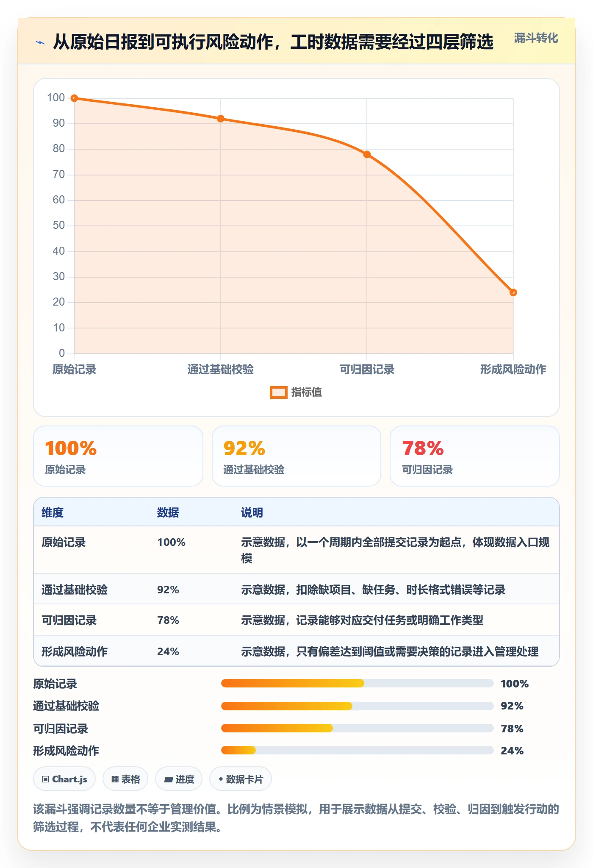The image size is (593, 868).
Task: Click the 通过基础校验 progress bar
Action: [357, 706]
